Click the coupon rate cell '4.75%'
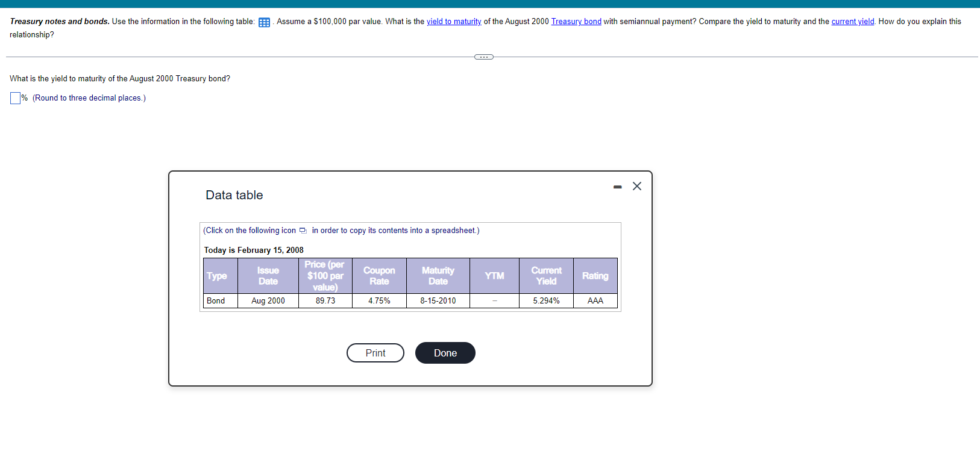The height and width of the screenshot is (451, 980). 379,301
